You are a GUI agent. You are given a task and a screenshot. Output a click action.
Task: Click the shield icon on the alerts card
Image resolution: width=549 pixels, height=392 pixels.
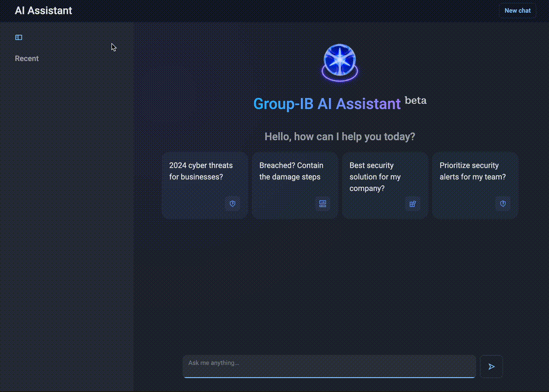tap(502, 204)
